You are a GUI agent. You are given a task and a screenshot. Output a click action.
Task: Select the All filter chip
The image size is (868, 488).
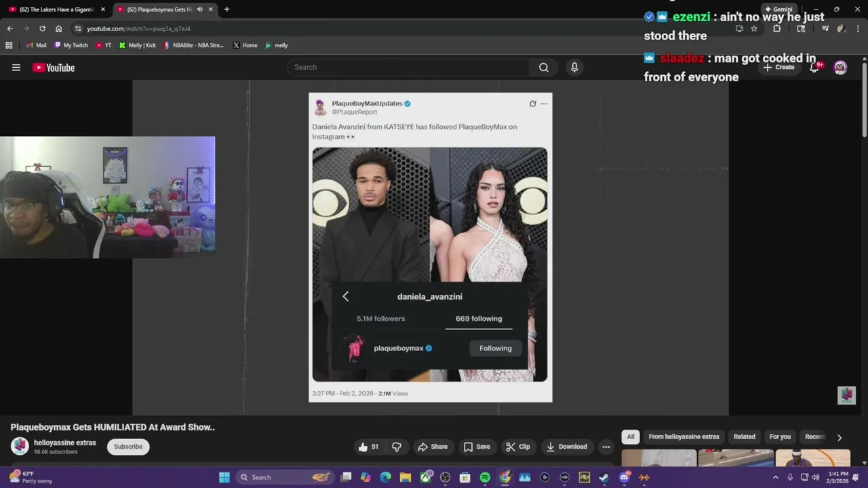[631, 436]
